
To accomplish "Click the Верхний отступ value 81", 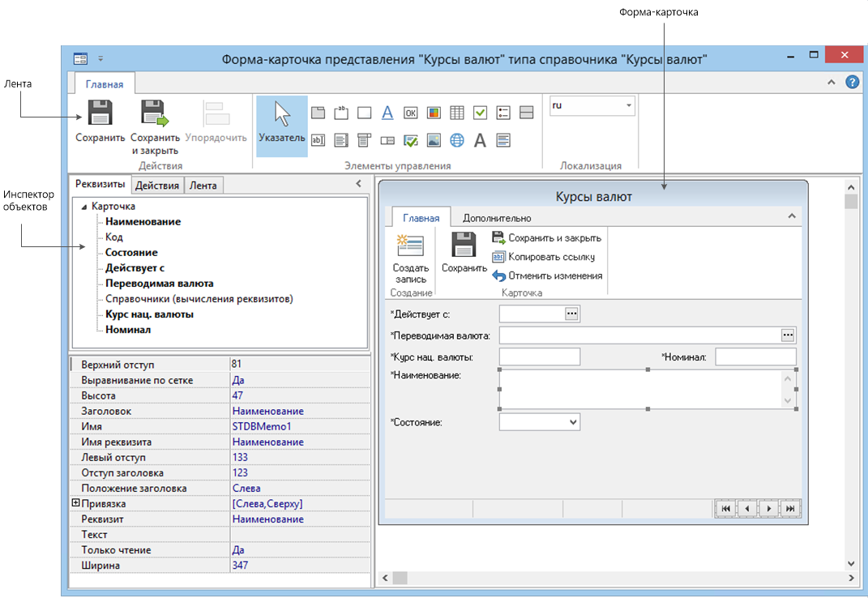I will coord(237,364).
